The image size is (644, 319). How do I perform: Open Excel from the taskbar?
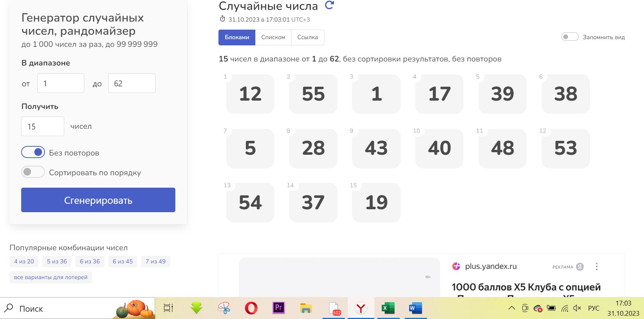(x=388, y=308)
